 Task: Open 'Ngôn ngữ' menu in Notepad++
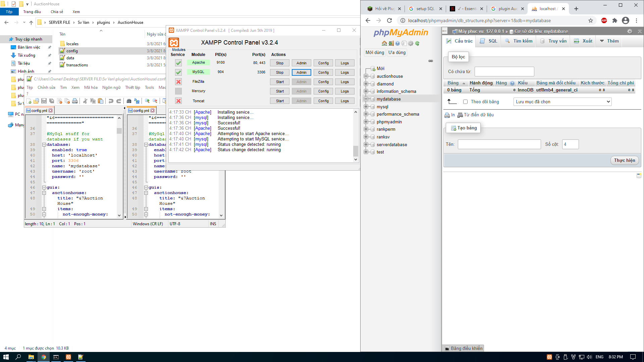click(x=111, y=87)
